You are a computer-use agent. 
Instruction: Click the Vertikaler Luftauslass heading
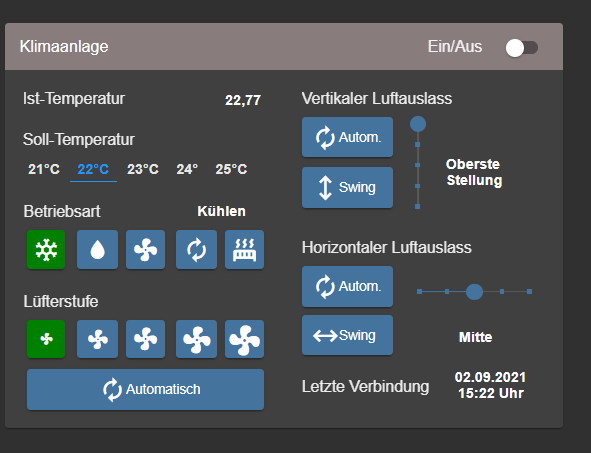coord(377,99)
